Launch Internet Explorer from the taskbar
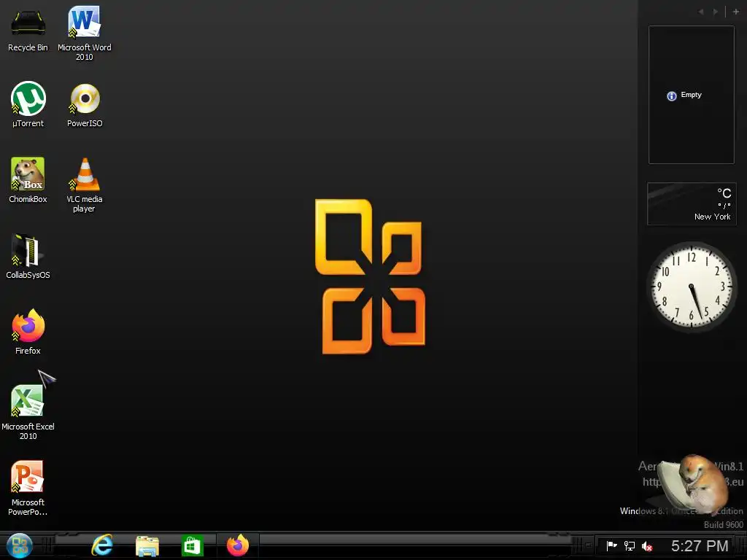The image size is (747, 560). click(102, 545)
